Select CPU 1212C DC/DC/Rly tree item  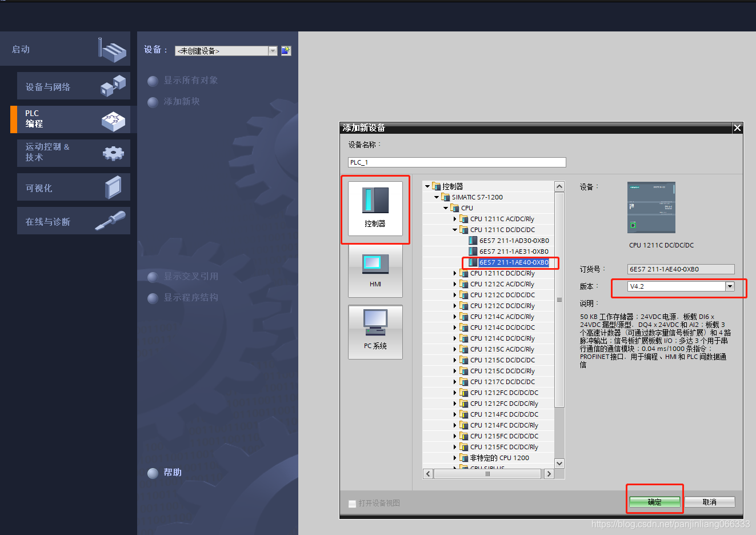point(502,306)
